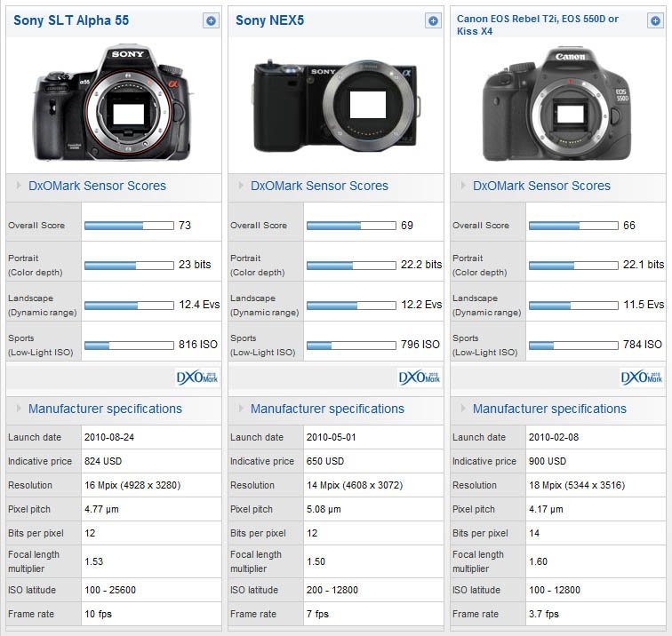The width and height of the screenshot is (672, 636).
Task: Click the DxOMark logo under Sony NEX5 scores
Action: 420,377
